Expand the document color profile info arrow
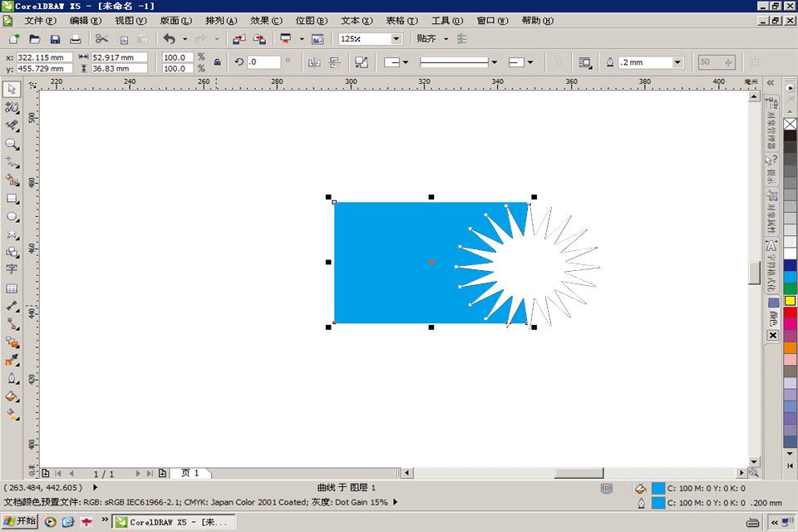 [x=396, y=502]
